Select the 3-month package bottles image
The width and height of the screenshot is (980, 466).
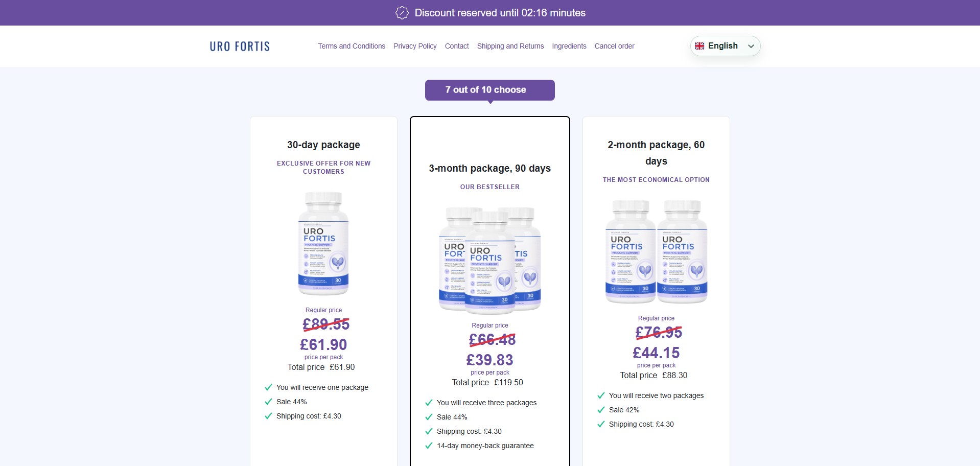coord(490,261)
